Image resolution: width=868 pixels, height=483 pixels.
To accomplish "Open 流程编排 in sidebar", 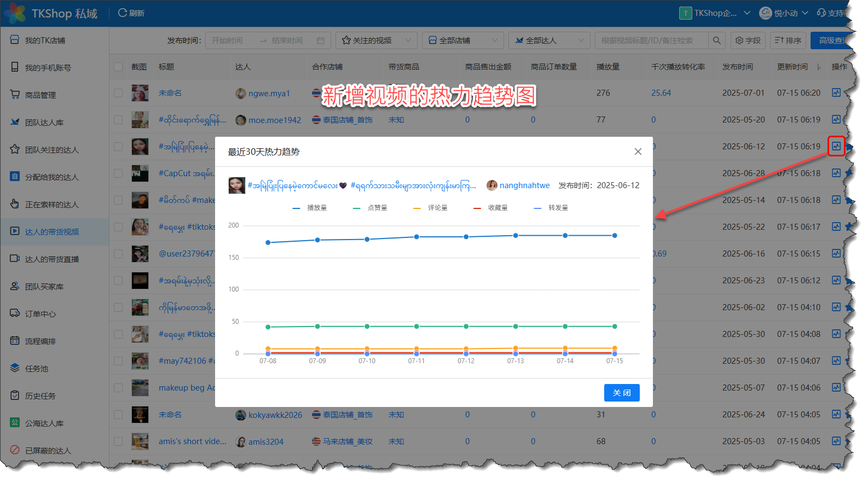I will point(55,341).
